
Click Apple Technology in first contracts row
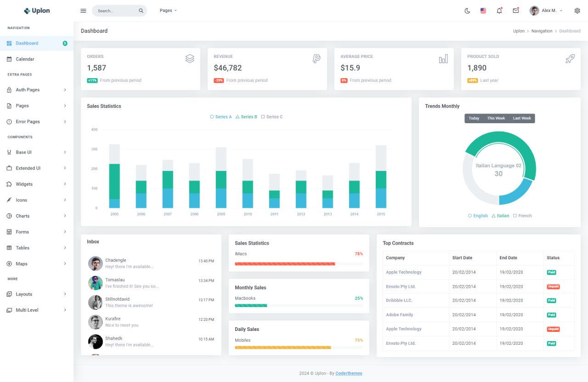click(x=404, y=272)
